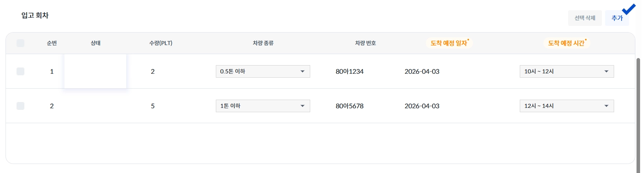Check the checkbox for row 2

tap(20, 106)
